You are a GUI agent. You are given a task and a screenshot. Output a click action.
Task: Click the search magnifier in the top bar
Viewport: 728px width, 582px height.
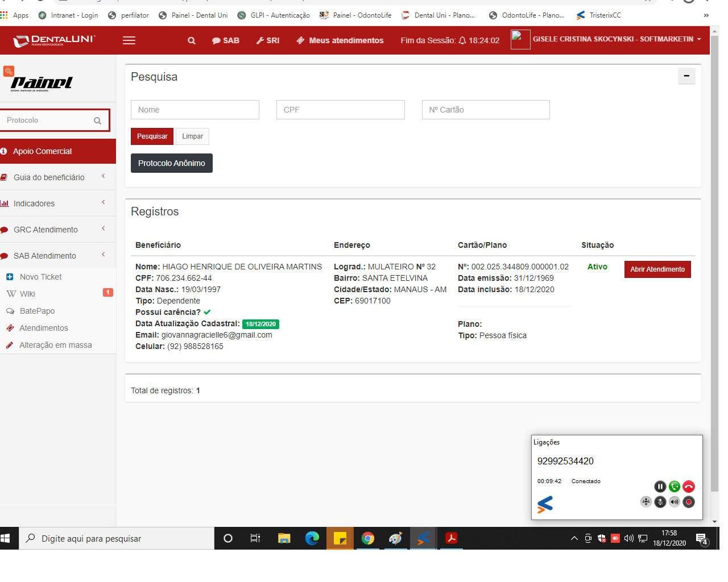[192, 41]
